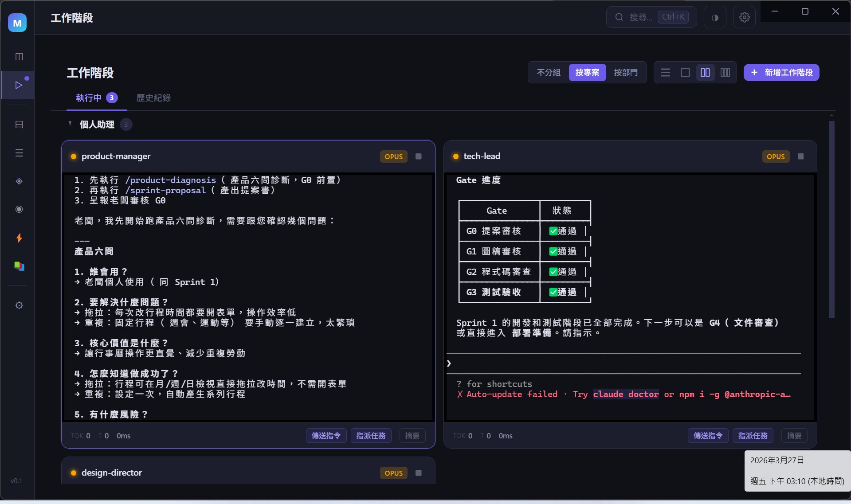The width and height of the screenshot is (851, 504).
Task: Open the lightning bolt sidebar icon
Action: pyautogui.click(x=19, y=238)
